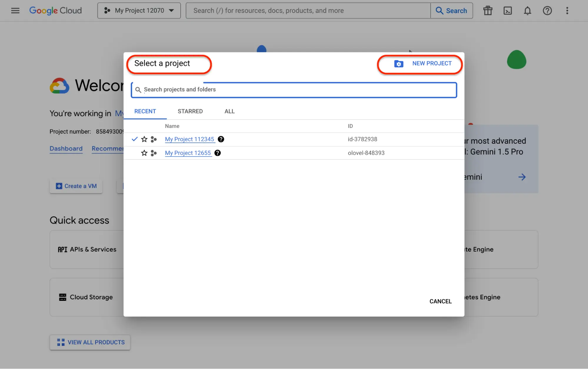Viewport: 588px width, 369px height.
Task: Switch to the RECENT tab
Action: 145,111
